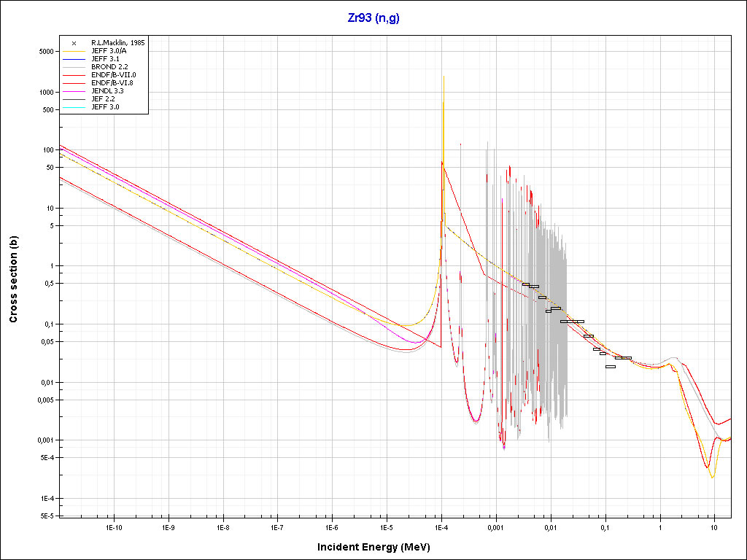Click the tall yellow resonance peak top
This screenshot has height=560, width=747.
443,77
